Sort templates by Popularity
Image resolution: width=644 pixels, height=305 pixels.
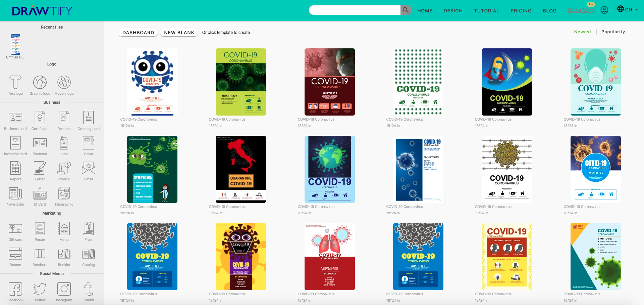click(x=613, y=32)
